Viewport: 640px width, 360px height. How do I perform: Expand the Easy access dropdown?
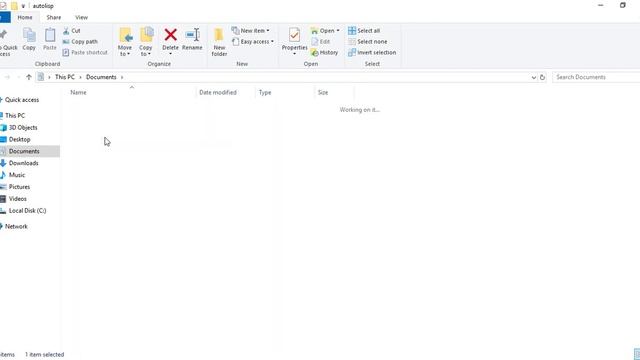(253, 42)
